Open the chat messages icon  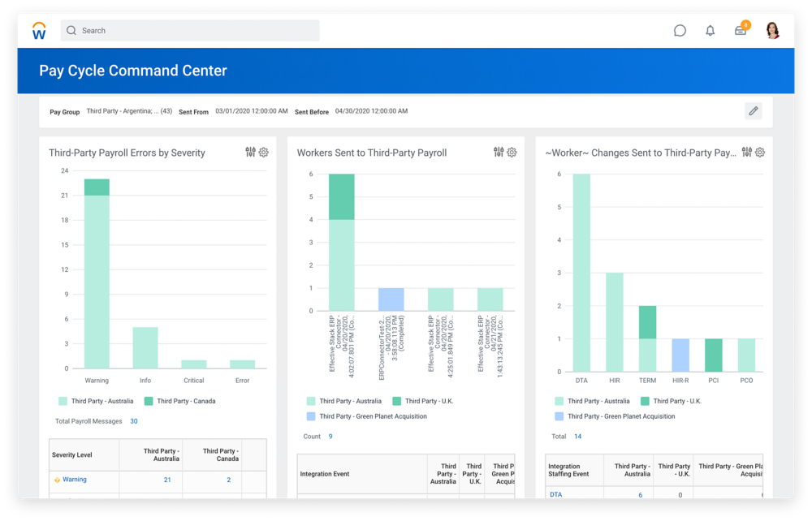tap(680, 31)
